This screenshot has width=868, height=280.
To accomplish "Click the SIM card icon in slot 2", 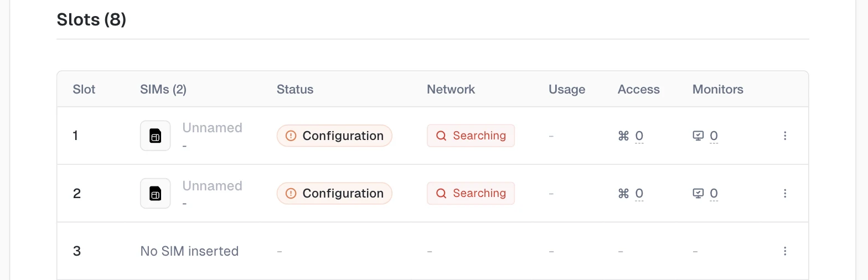I will 156,193.
